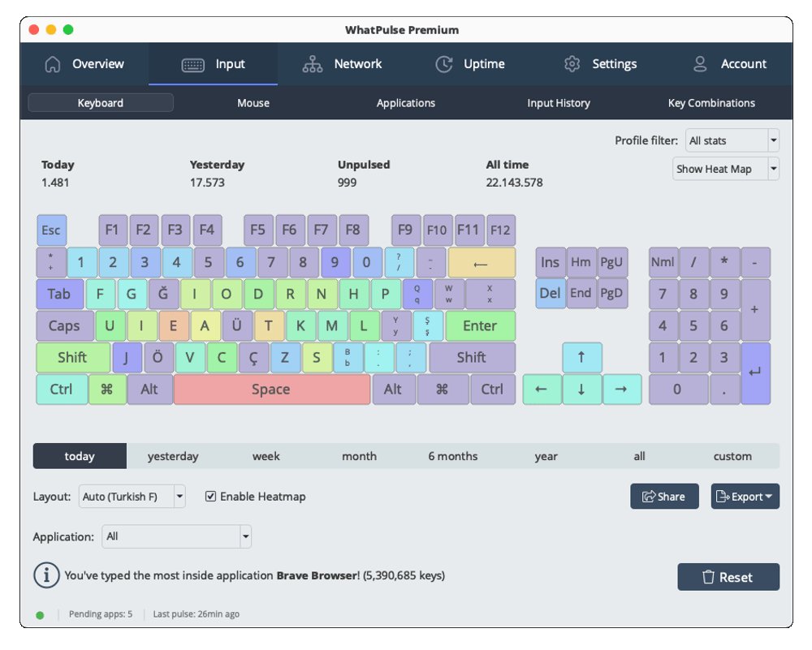Screen dimensions: 812x650
Task: Switch to the Key Combinations sub-tab
Action: pos(711,102)
